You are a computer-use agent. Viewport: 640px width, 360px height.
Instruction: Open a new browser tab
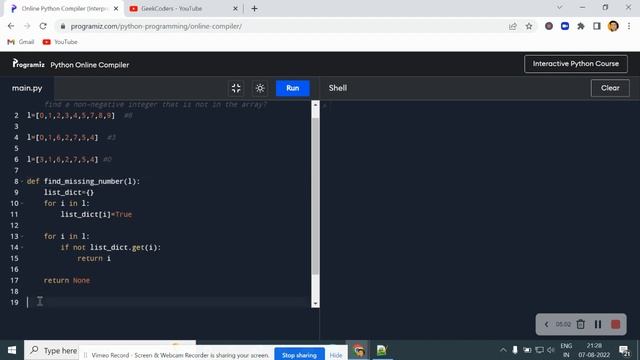(254, 9)
